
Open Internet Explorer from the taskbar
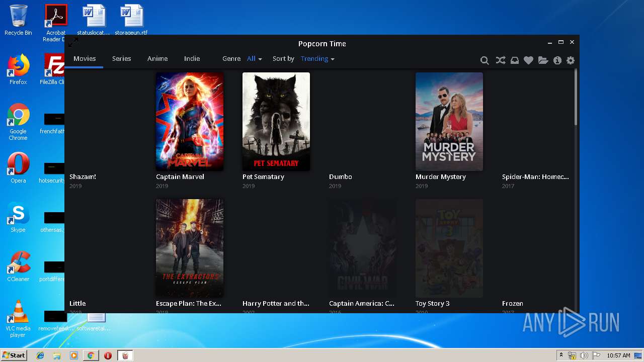(40, 355)
